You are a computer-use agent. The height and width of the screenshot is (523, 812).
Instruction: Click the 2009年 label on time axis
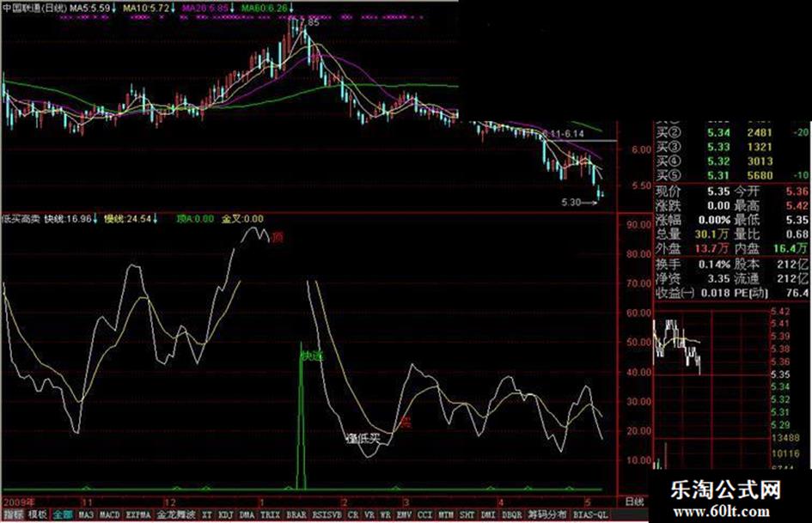[x=19, y=502]
